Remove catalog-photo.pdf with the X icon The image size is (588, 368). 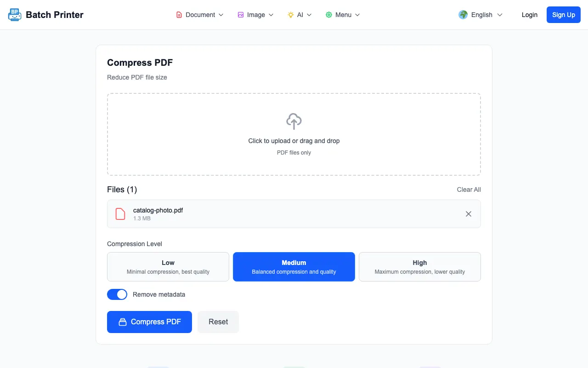[469, 214]
